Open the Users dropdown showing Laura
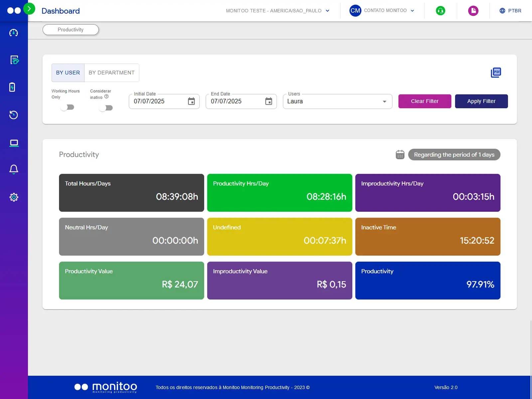Viewport: 532px width, 399px height. 337,101
